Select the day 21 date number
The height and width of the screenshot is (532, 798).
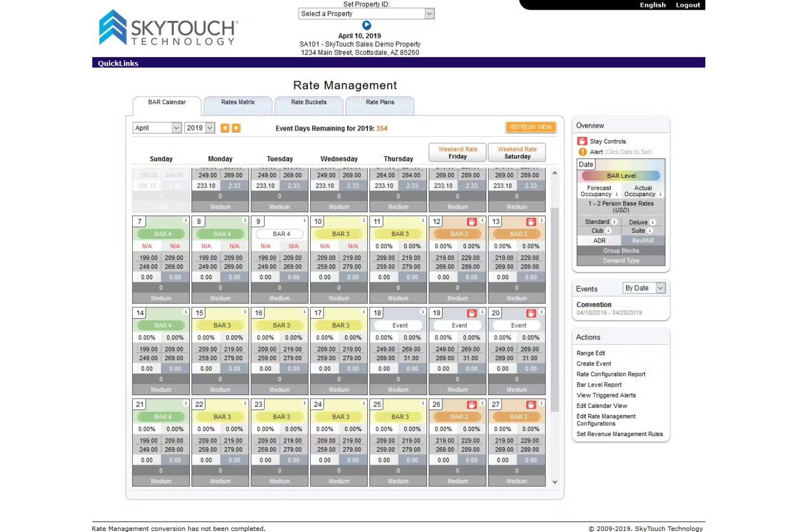click(x=140, y=404)
